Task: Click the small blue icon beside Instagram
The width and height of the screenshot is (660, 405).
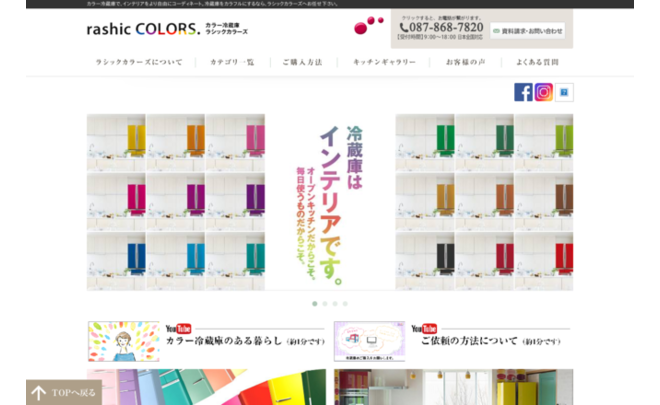Action: 564,92
